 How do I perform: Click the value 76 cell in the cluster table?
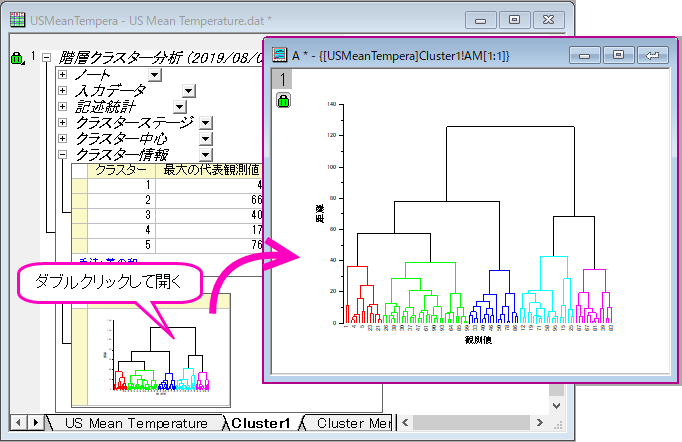coord(209,245)
